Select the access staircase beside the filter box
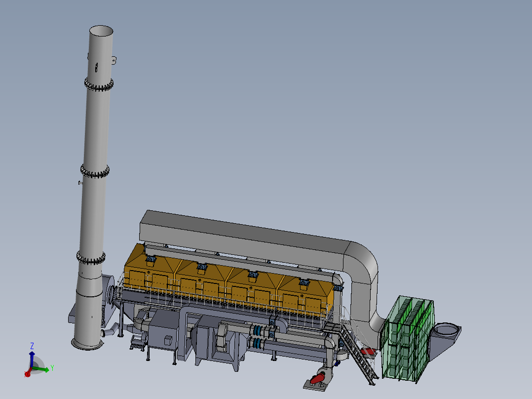The height and width of the screenshot is (399, 532). [x=359, y=353]
